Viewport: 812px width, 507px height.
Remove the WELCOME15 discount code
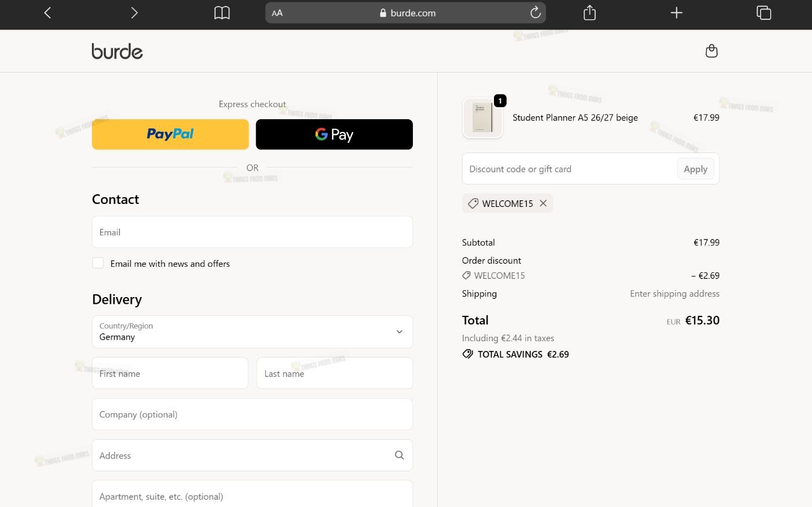[x=543, y=203]
